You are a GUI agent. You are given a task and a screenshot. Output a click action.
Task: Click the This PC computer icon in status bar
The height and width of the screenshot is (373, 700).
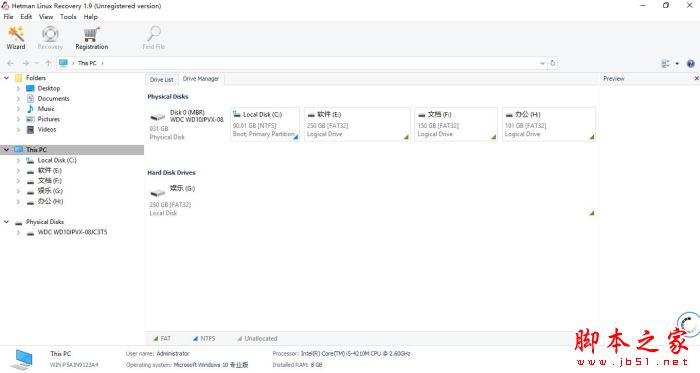click(x=22, y=359)
